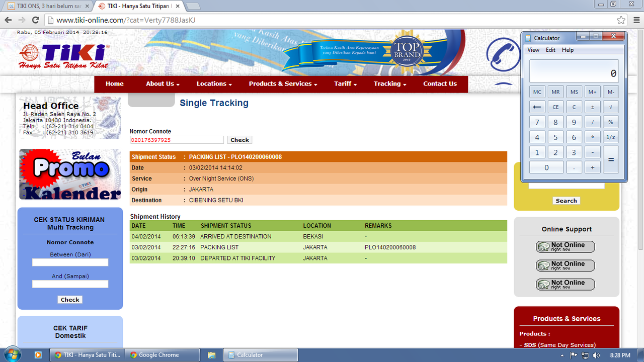Image resolution: width=644 pixels, height=362 pixels.
Task: Click the ARRIVED AT DESTINATION status cell
Action: click(236, 236)
